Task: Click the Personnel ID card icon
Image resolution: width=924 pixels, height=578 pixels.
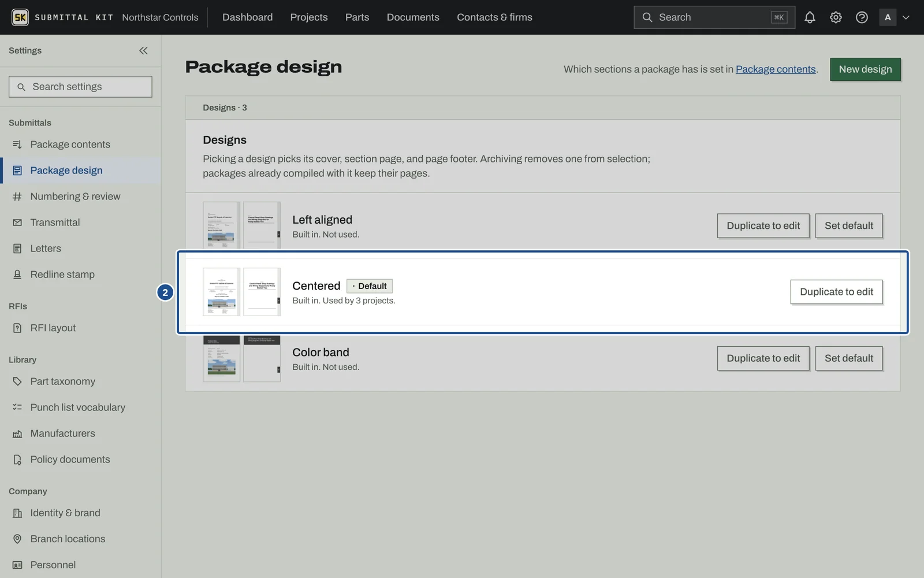Action: (x=17, y=565)
